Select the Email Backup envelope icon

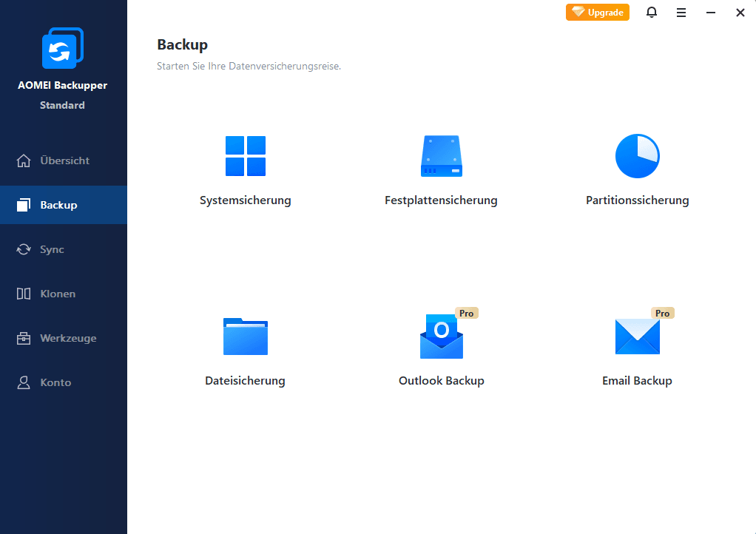pyautogui.click(x=637, y=337)
